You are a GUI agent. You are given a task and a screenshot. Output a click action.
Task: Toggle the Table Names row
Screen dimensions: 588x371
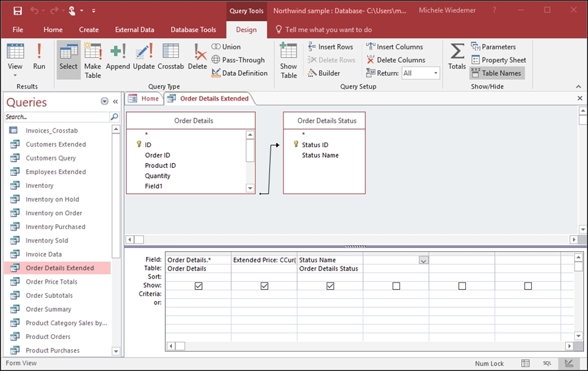click(497, 73)
